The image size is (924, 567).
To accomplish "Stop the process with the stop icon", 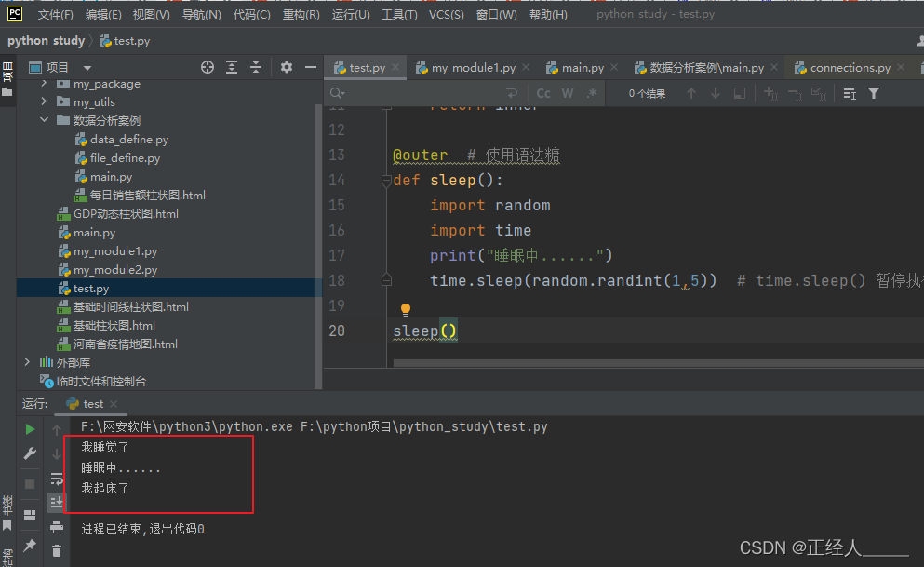I will pos(29,482).
